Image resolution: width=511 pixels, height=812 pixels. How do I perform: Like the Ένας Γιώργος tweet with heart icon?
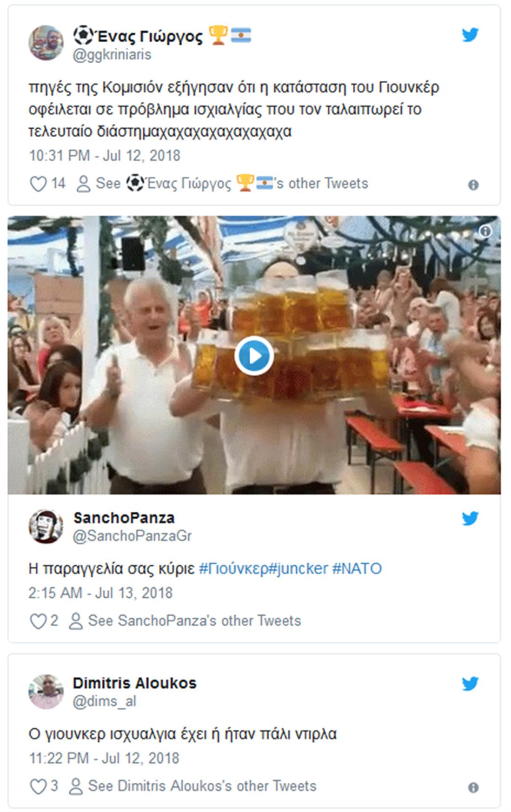pyautogui.click(x=38, y=184)
